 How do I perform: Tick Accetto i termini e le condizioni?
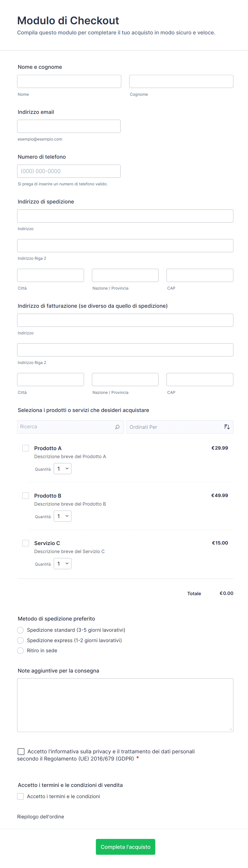point(21,796)
